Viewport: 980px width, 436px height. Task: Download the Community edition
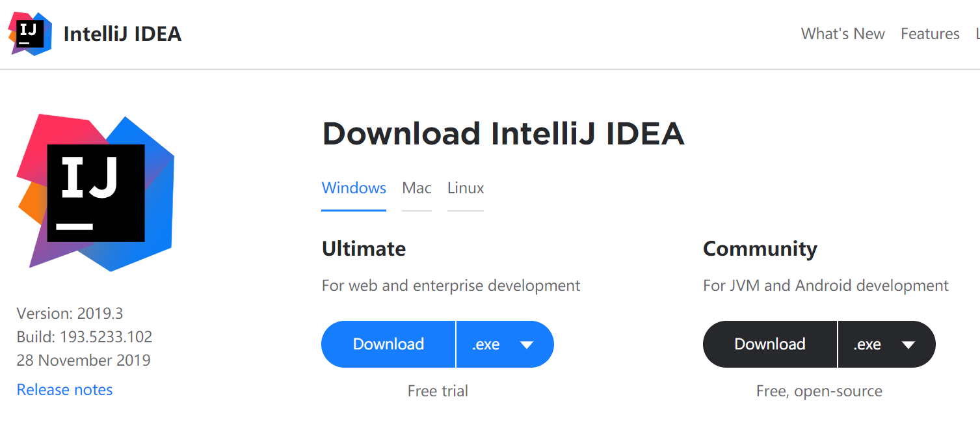pyautogui.click(x=769, y=344)
